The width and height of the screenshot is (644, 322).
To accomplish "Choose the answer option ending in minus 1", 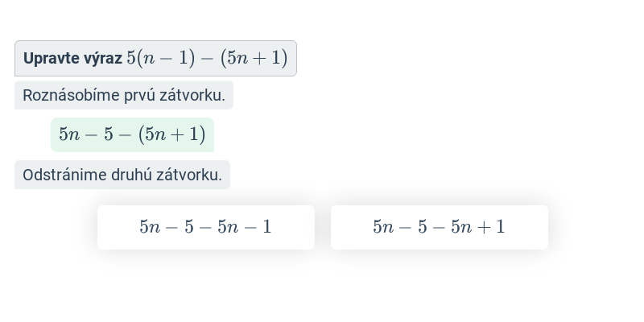I will (x=205, y=227).
